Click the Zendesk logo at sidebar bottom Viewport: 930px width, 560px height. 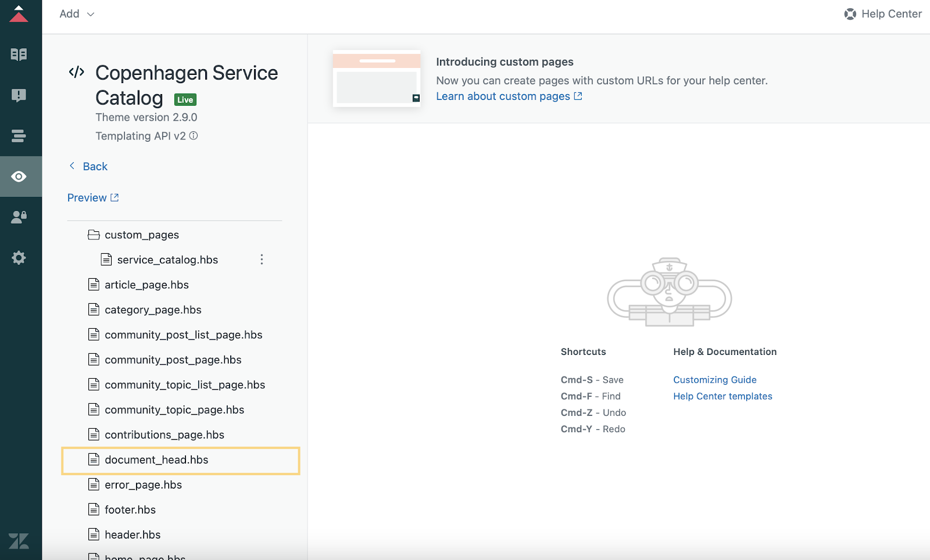click(19, 541)
